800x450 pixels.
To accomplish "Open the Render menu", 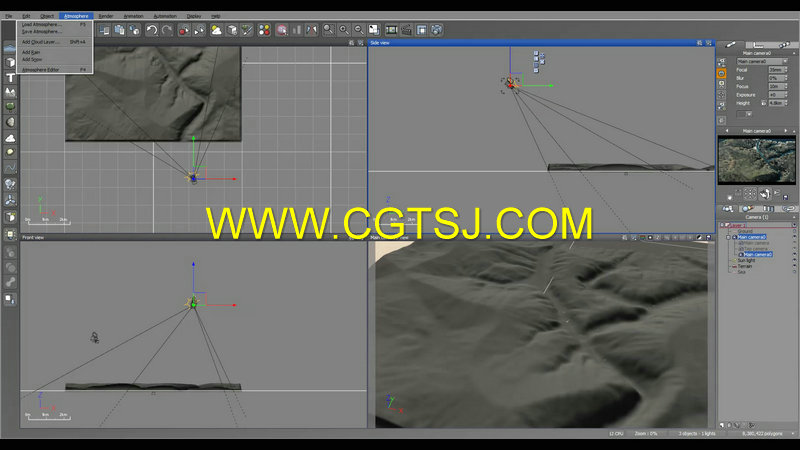I will point(106,16).
